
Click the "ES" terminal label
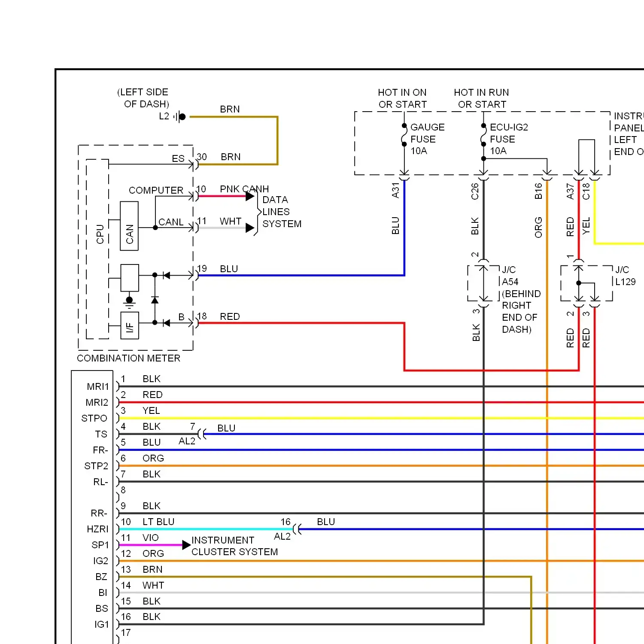pyautogui.click(x=178, y=158)
